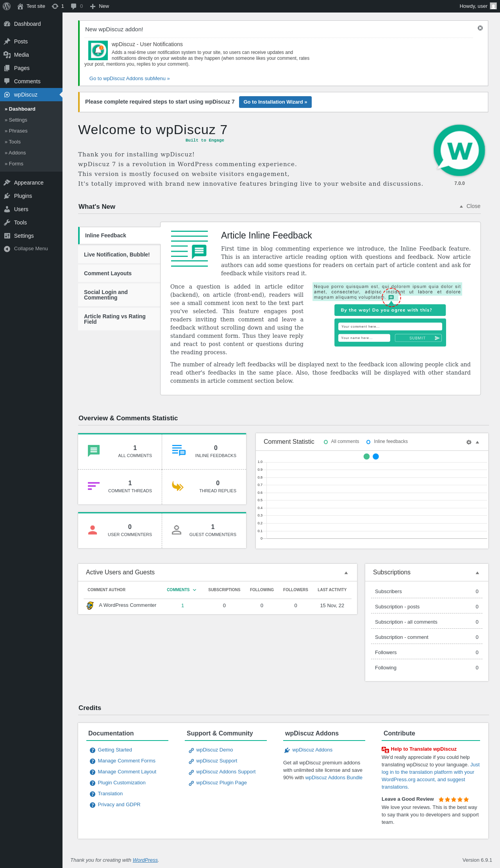Click the Inline Feedbacks stat icon

pyautogui.click(x=179, y=450)
